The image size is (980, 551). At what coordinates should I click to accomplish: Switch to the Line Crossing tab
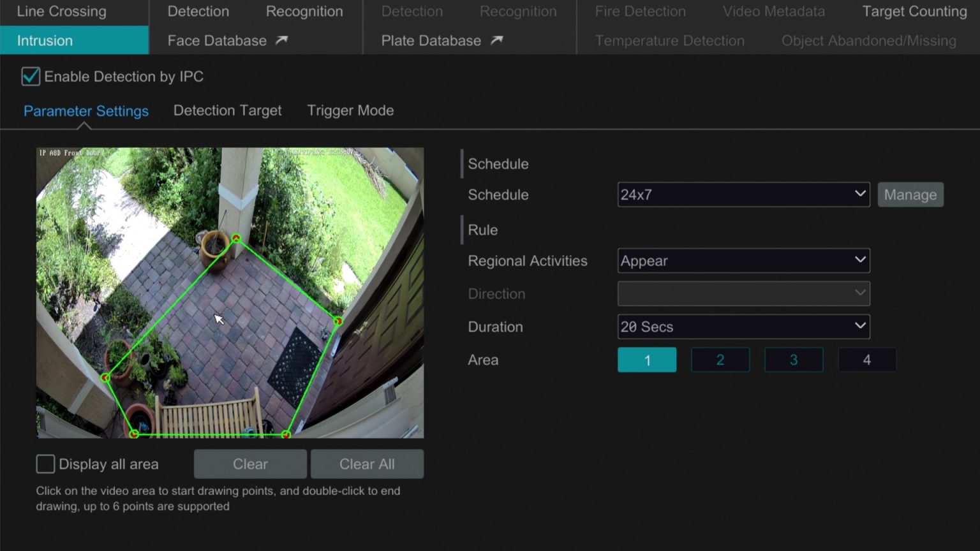pos(61,11)
